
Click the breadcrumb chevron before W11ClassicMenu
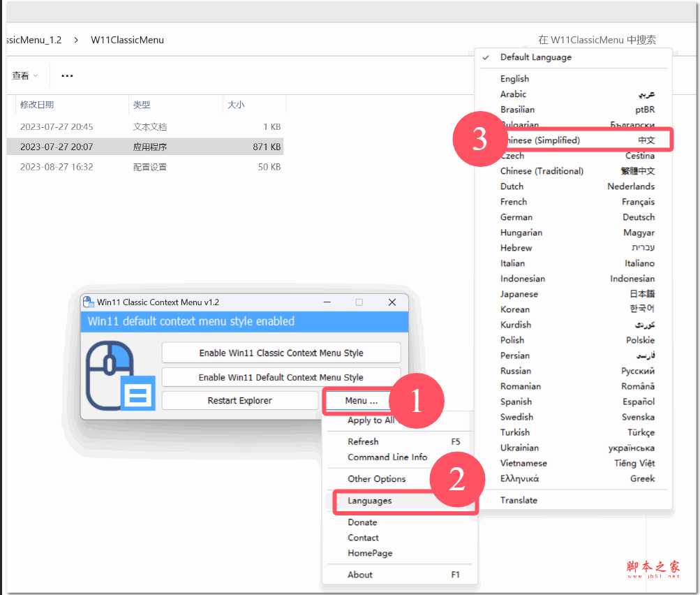coord(76,41)
